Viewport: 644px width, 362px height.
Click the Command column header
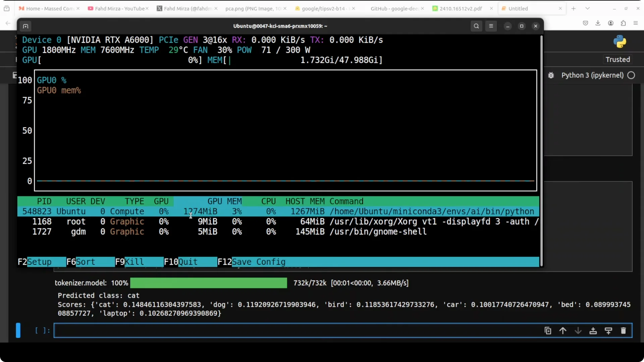pyautogui.click(x=346, y=201)
